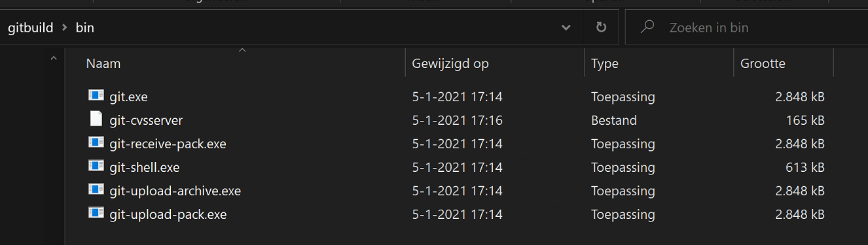Click the git.exe application icon
The height and width of the screenshot is (245, 868).
(x=96, y=95)
